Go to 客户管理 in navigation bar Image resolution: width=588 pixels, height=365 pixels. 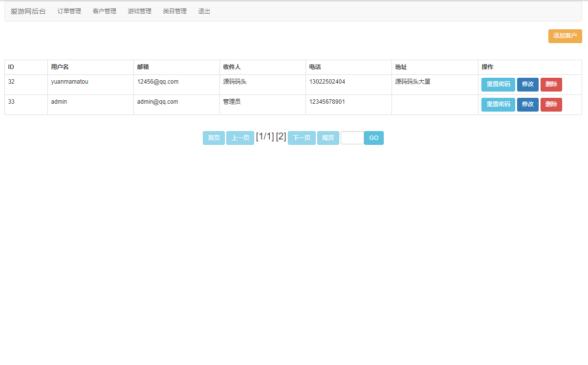point(104,11)
